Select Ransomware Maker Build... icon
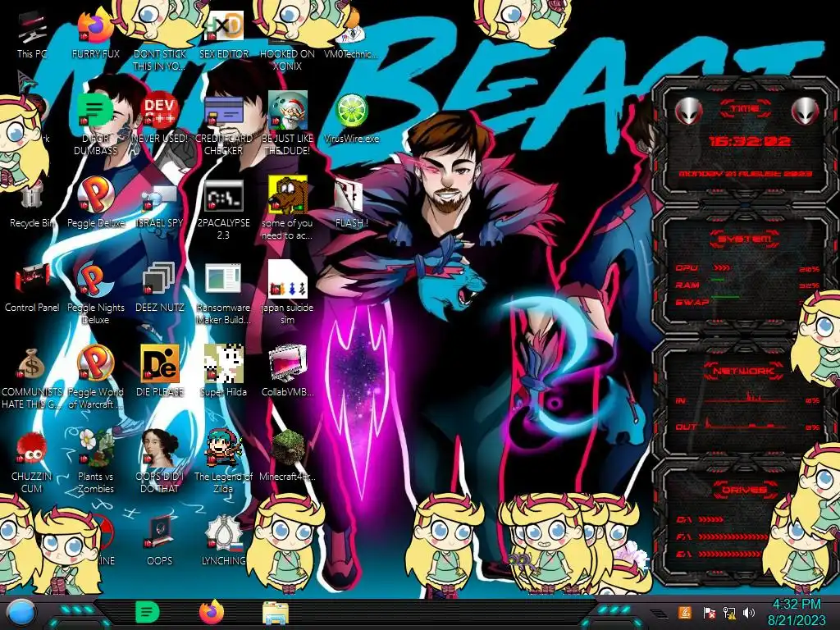 coord(224,294)
